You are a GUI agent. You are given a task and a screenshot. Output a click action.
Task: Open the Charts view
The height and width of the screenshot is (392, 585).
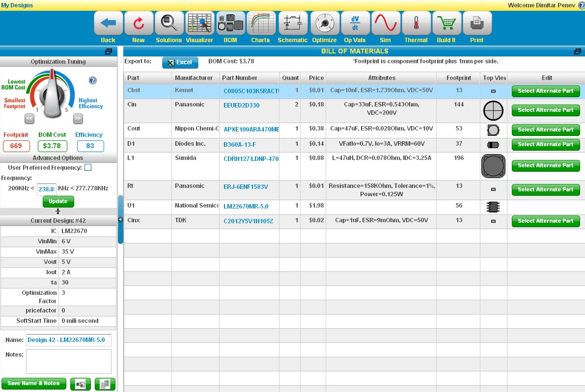261,24
